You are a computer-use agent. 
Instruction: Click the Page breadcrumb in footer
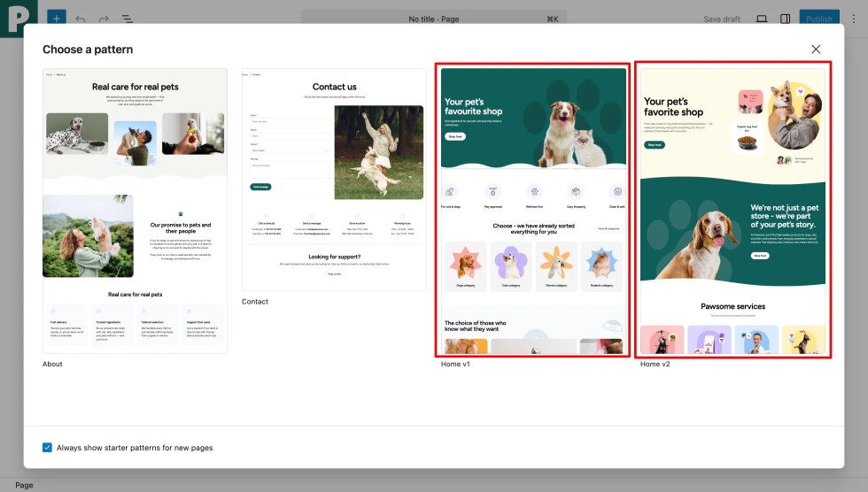click(25, 485)
